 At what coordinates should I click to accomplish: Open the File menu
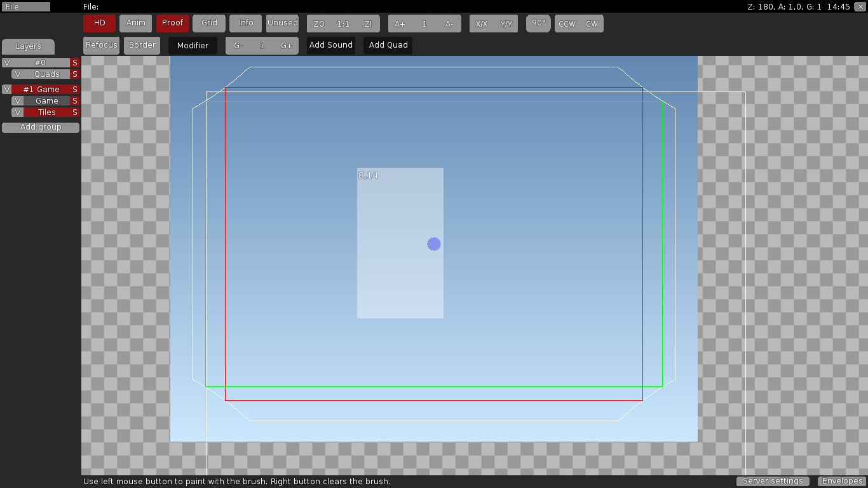coord(25,6)
